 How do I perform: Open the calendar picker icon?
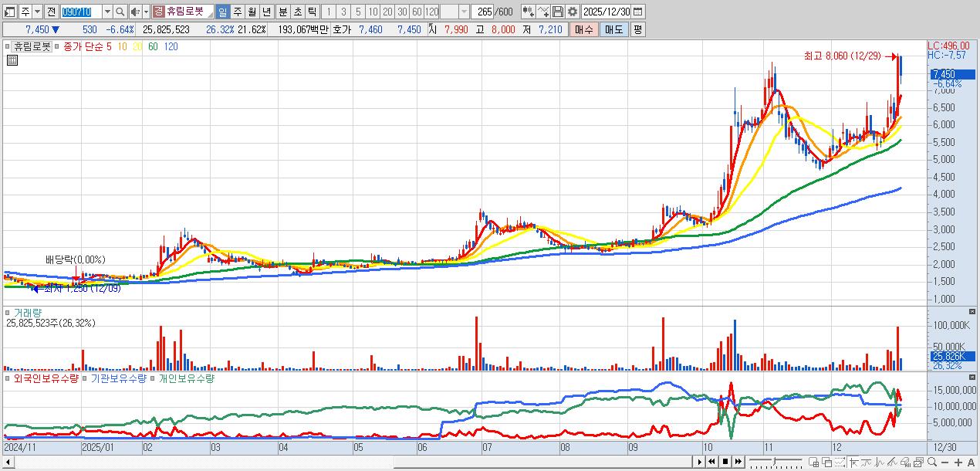tap(638, 12)
